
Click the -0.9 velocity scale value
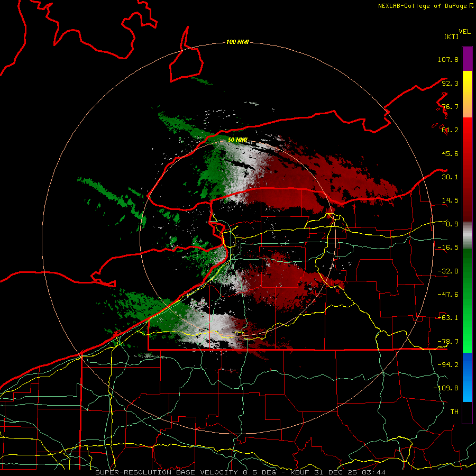(x=450, y=224)
